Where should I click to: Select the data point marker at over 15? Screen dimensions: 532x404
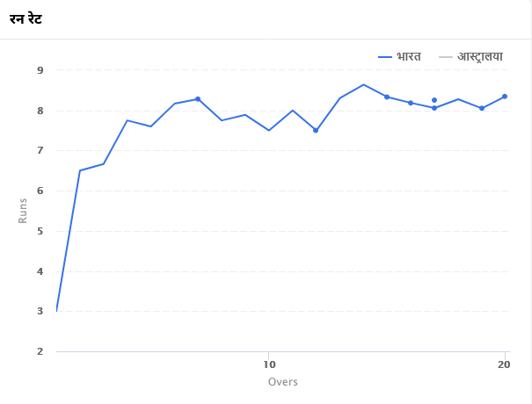tap(387, 97)
